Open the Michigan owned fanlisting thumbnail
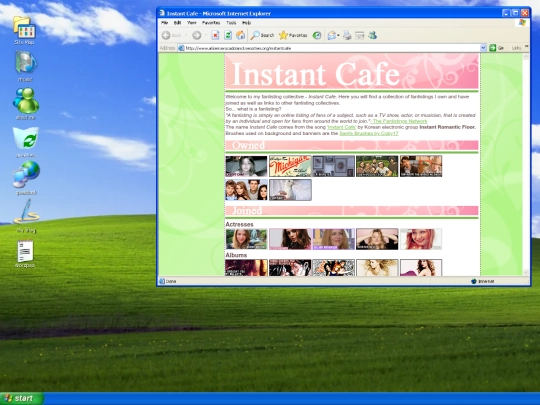The image size is (540, 405). click(290, 166)
